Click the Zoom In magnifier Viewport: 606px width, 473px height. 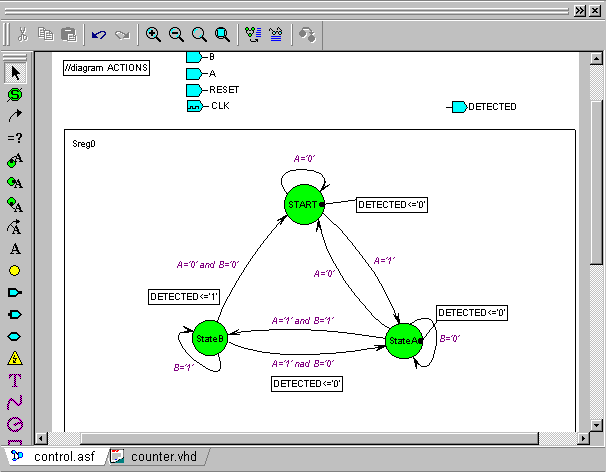click(x=153, y=34)
